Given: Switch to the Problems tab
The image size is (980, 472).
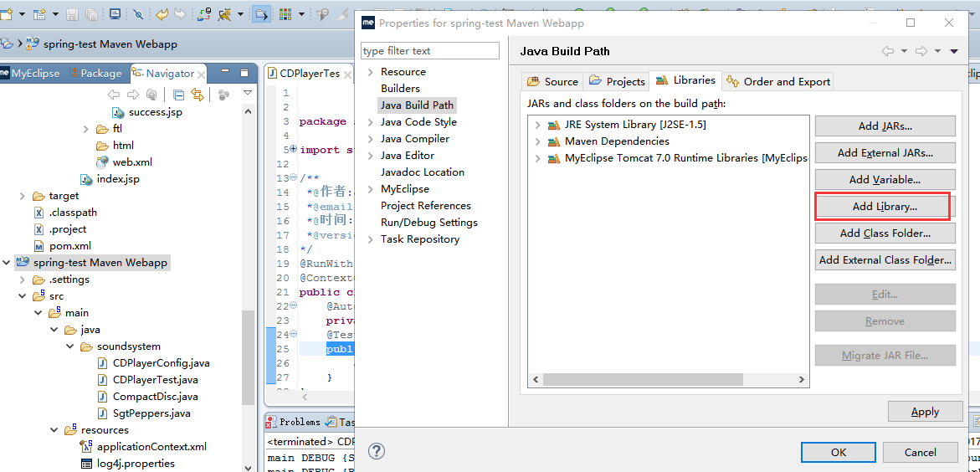Looking at the screenshot, I should click(x=293, y=422).
